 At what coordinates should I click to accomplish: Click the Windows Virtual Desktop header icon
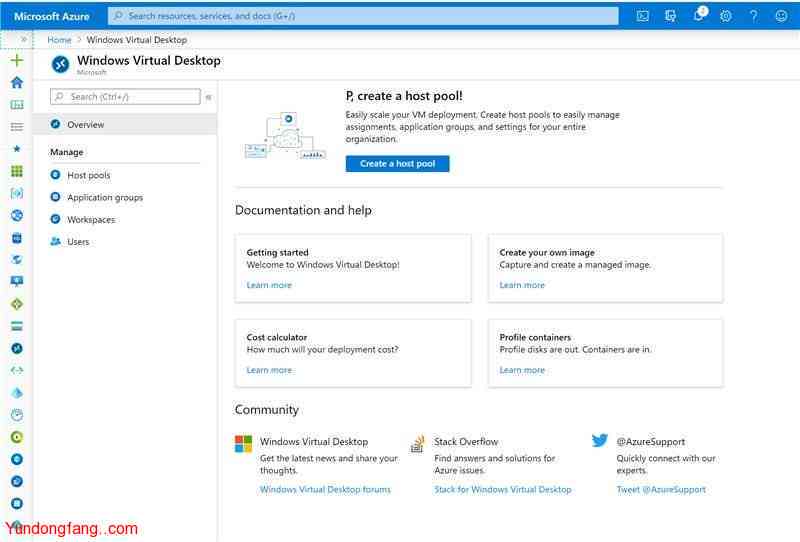click(x=60, y=64)
